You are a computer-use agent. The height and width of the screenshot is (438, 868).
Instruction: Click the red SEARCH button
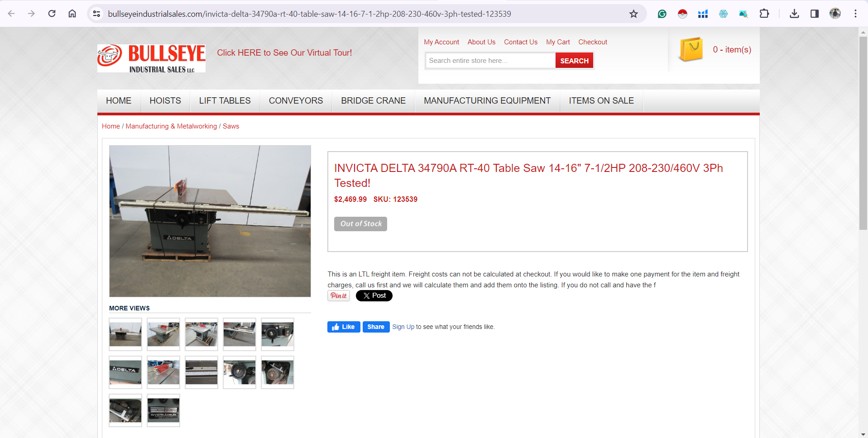pos(574,61)
